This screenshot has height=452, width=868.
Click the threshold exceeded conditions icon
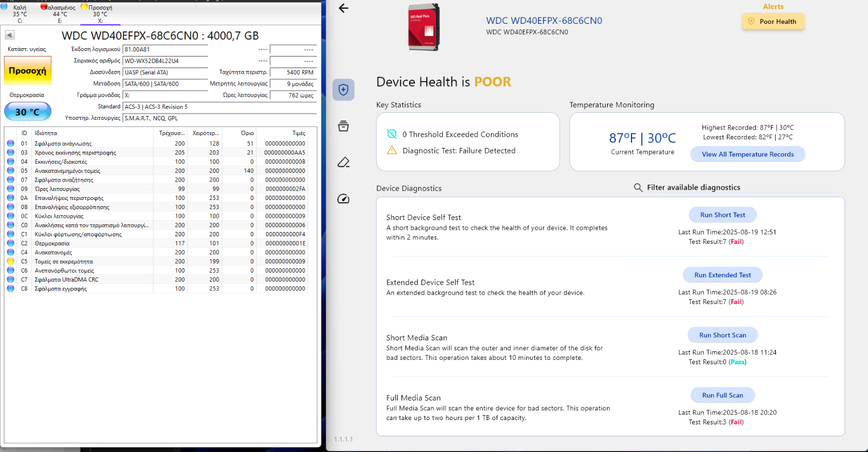coord(392,134)
